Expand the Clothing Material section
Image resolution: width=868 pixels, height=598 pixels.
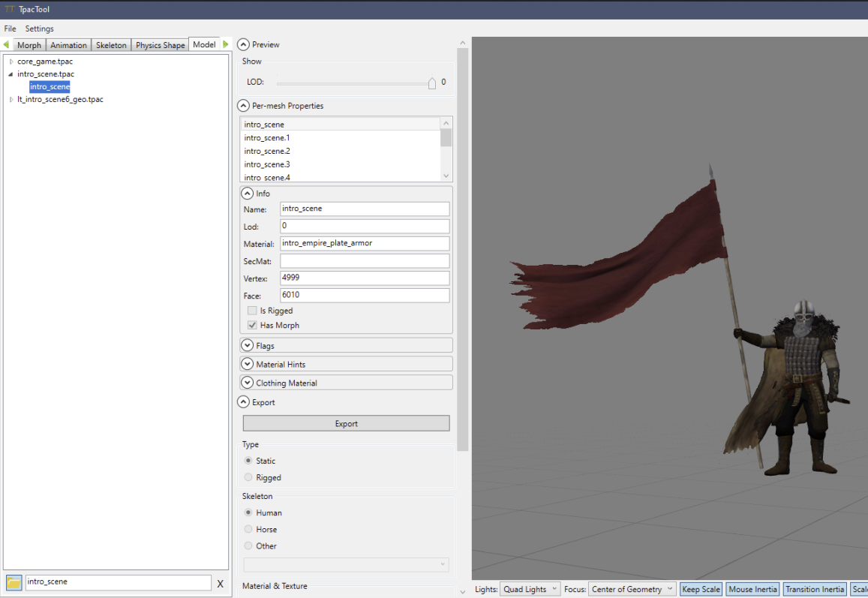(247, 383)
